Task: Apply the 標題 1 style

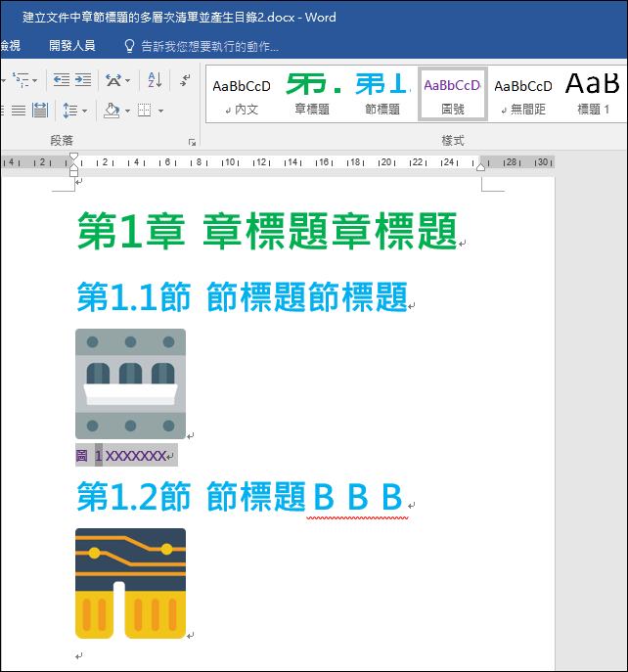Action: pyautogui.click(x=594, y=96)
